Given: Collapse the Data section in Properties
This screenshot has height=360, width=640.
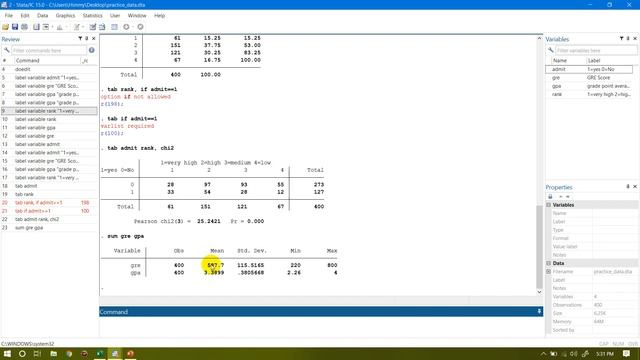Looking at the screenshot, I should tap(549, 263).
